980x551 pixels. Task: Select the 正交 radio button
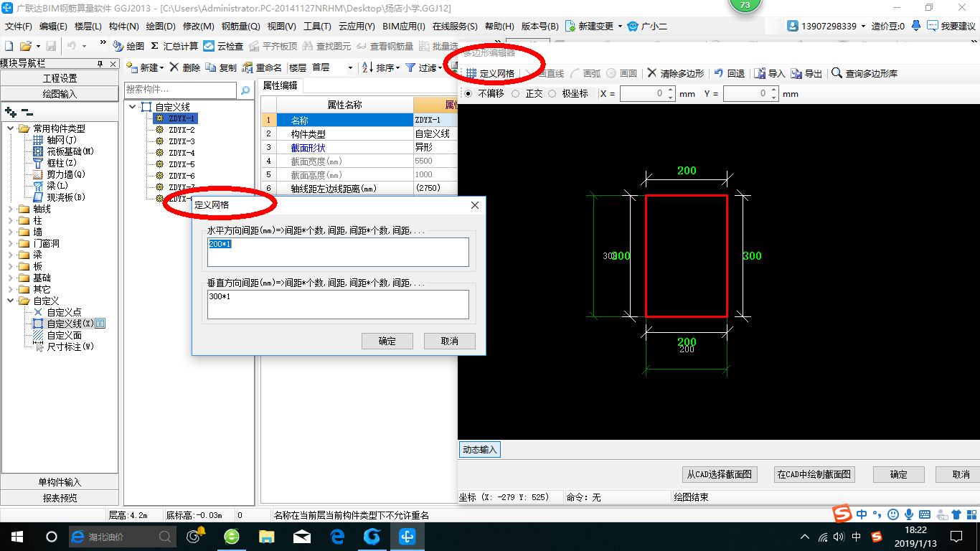(516, 93)
